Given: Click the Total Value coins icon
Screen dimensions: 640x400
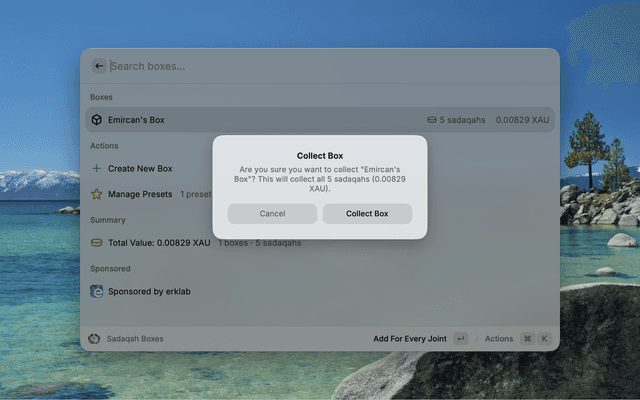Looking at the screenshot, I should coord(97,243).
